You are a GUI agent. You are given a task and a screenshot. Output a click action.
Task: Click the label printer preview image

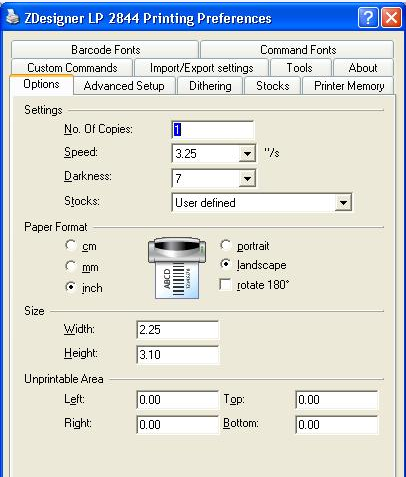[177, 268]
